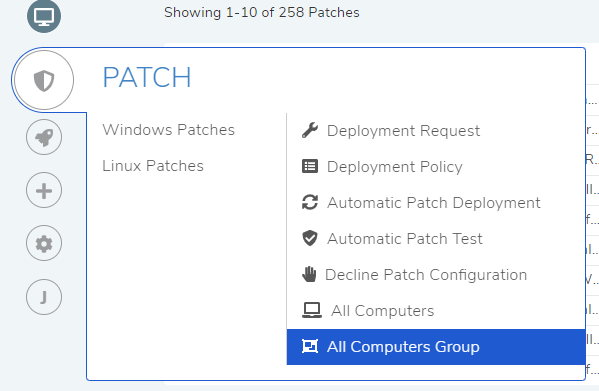Click the shield check icon
This screenshot has height=391, width=599.
click(x=310, y=238)
